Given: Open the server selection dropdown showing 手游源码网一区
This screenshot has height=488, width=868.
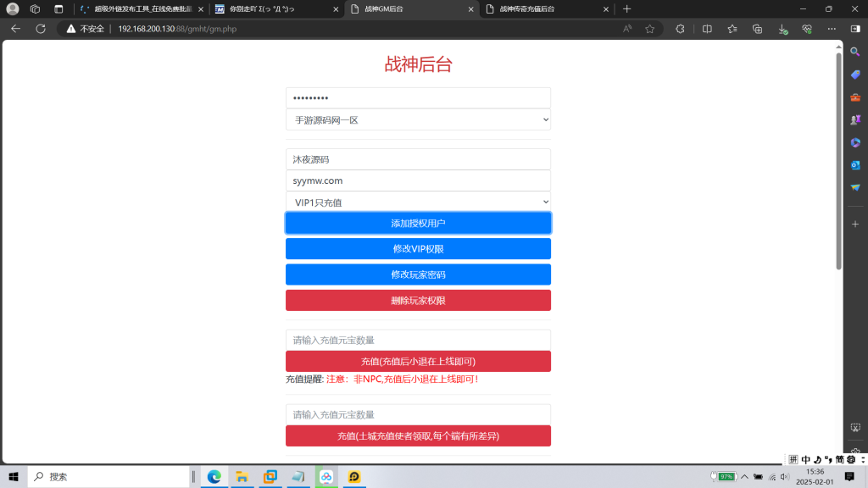Looking at the screenshot, I should point(418,119).
